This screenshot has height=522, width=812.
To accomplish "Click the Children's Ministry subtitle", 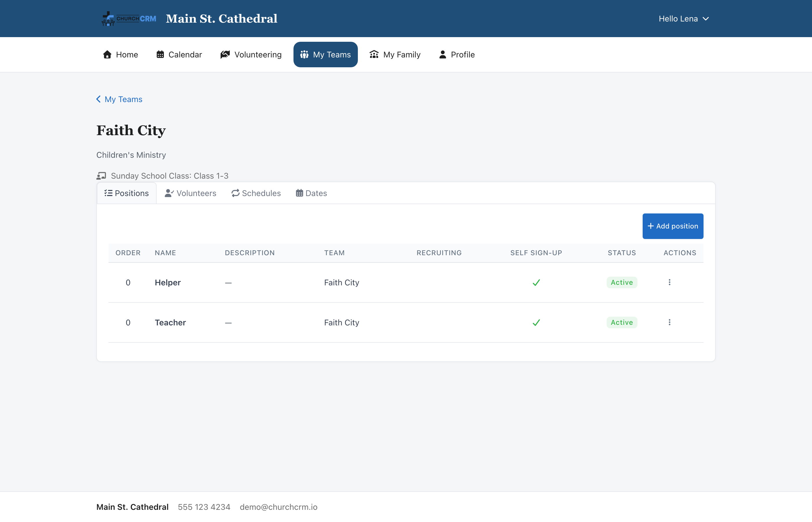I will coord(131,155).
